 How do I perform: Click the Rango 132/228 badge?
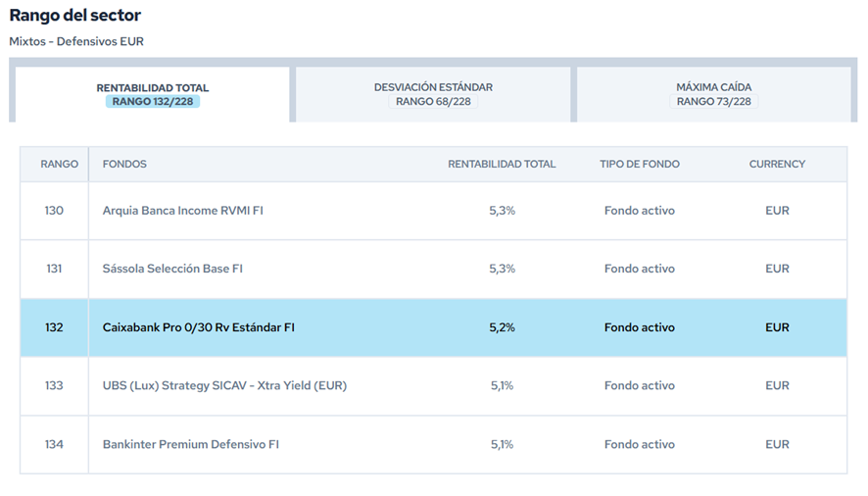(x=153, y=101)
